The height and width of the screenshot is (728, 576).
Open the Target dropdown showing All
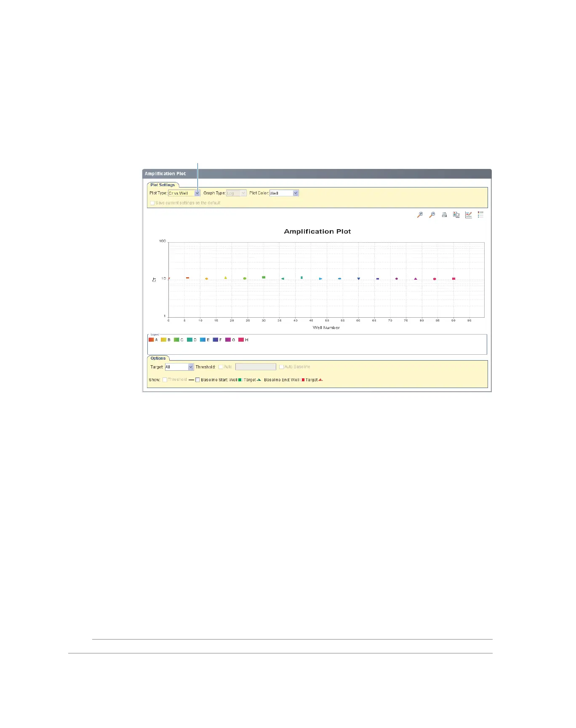[179, 367]
